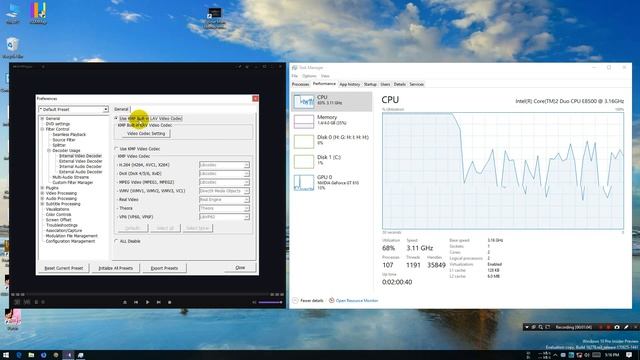Viewport: 640px width, 360px height.
Task: Select Internal Video Decoder tree item
Action: point(80,156)
